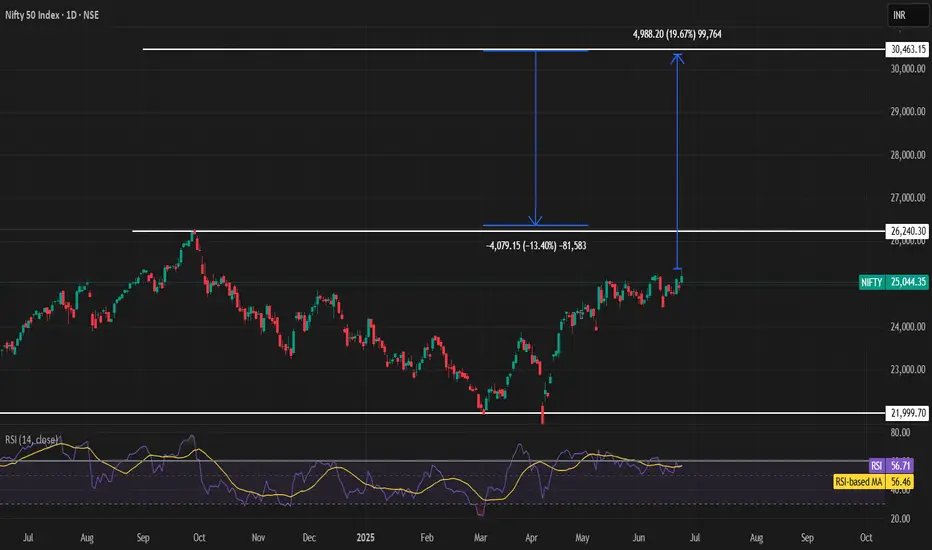Click the 20.00 RSI scale label

(x=900, y=518)
